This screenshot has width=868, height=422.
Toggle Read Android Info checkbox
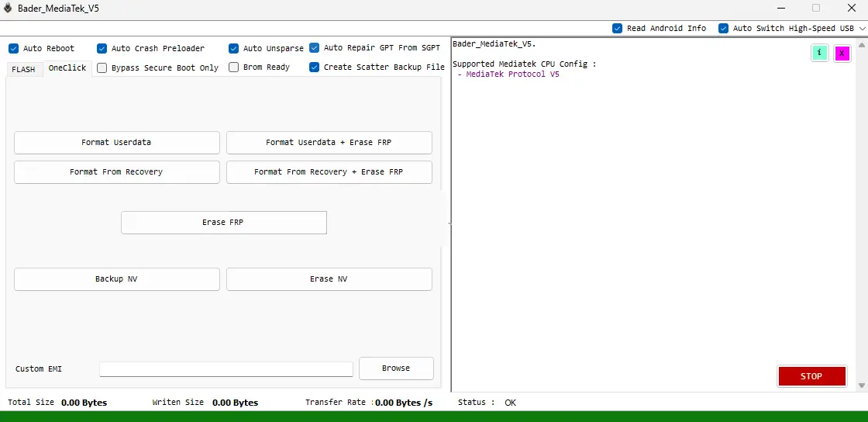click(x=617, y=28)
